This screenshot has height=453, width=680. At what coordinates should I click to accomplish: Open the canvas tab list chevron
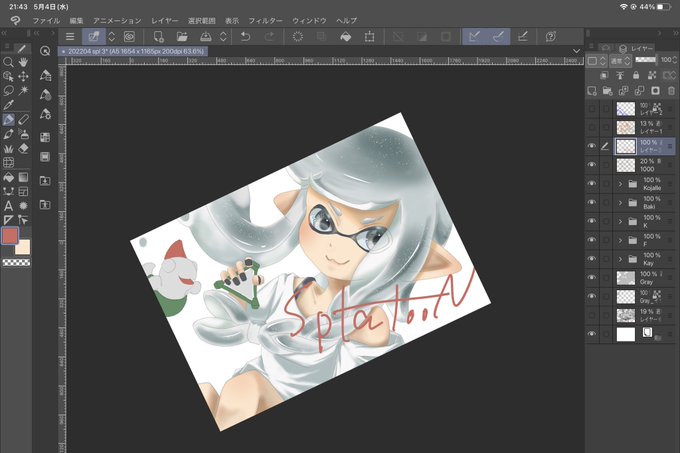576,51
